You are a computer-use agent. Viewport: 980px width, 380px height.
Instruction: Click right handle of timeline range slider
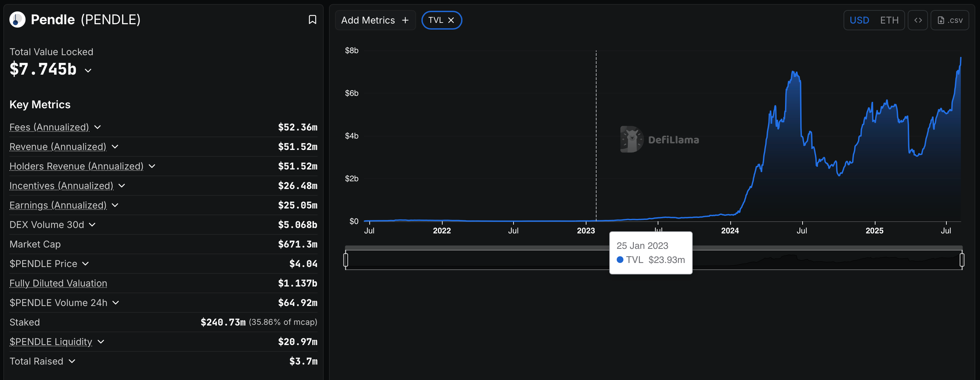click(x=962, y=260)
